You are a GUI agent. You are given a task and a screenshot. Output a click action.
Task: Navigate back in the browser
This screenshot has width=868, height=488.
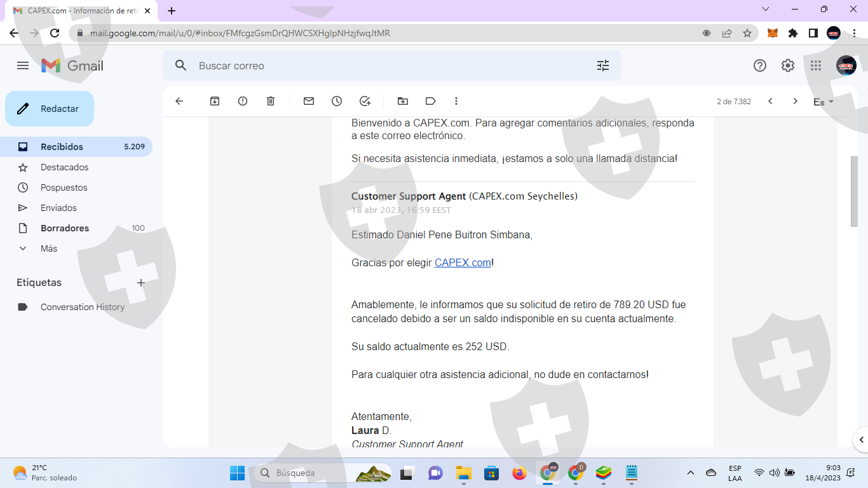point(14,33)
